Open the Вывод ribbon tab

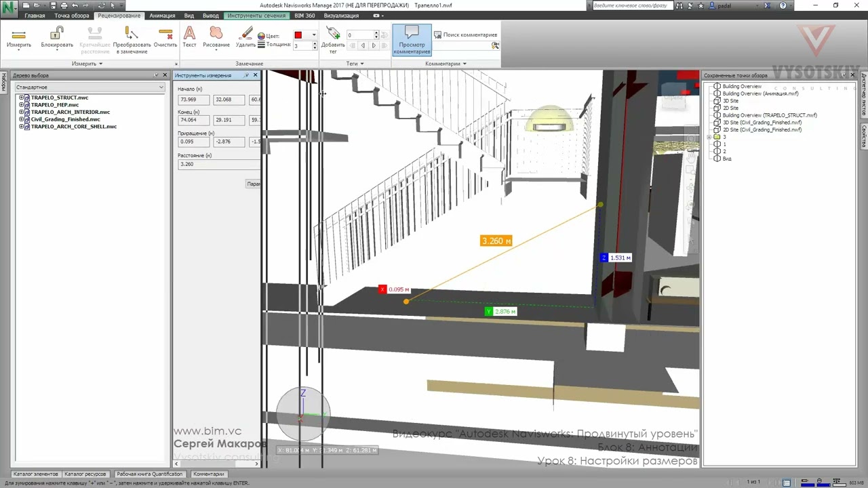(211, 16)
